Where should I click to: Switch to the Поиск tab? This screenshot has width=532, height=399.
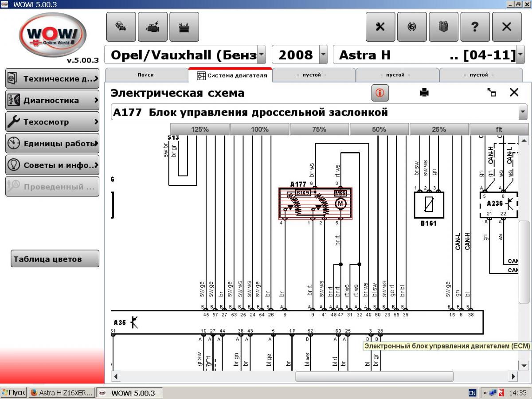(146, 75)
